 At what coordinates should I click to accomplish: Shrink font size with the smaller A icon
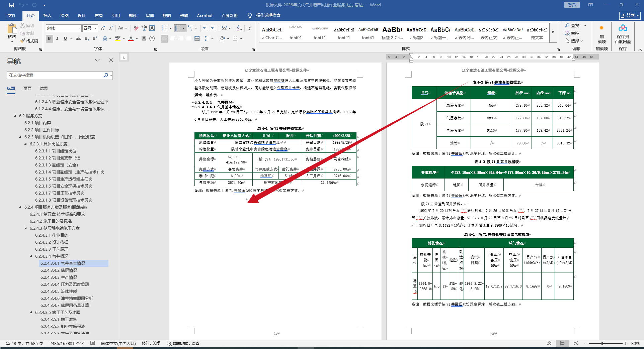tap(111, 28)
